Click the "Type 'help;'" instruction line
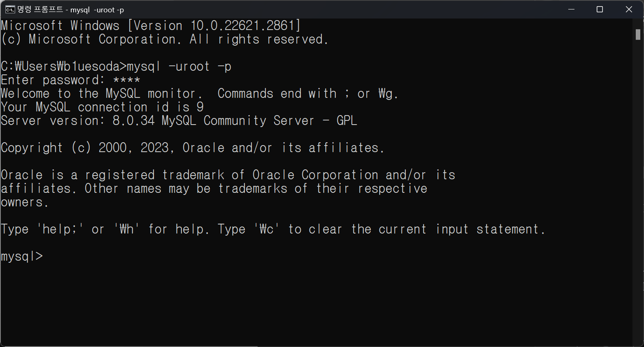This screenshot has height=347, width=644. point(273,229)
